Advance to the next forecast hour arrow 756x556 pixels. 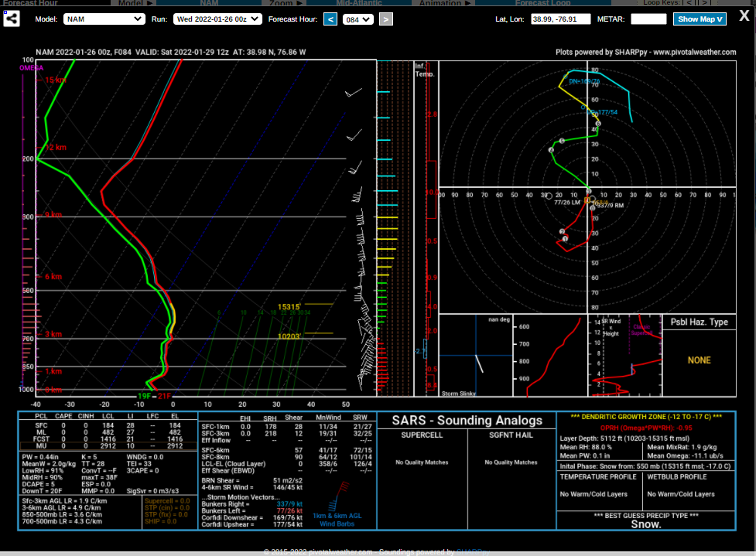point(385,19)
